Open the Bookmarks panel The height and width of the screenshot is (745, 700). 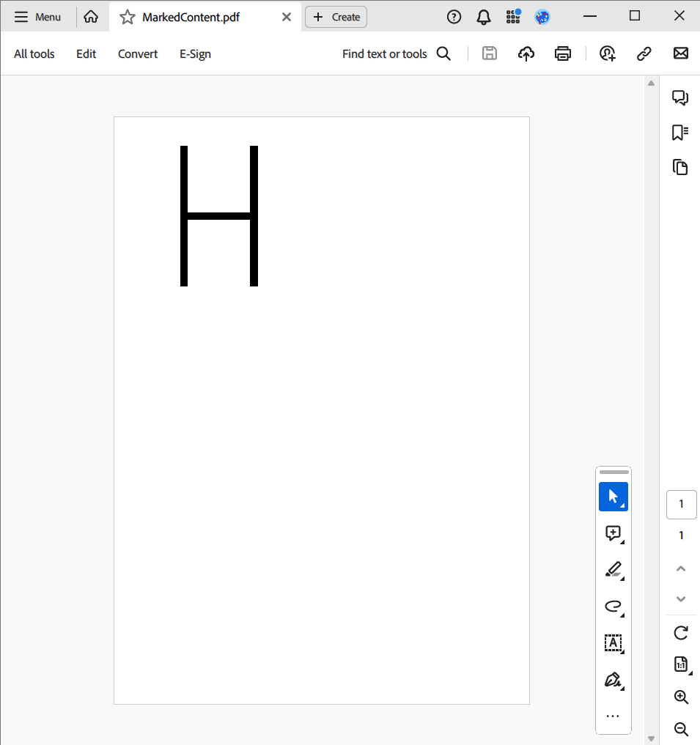[679, 132]
